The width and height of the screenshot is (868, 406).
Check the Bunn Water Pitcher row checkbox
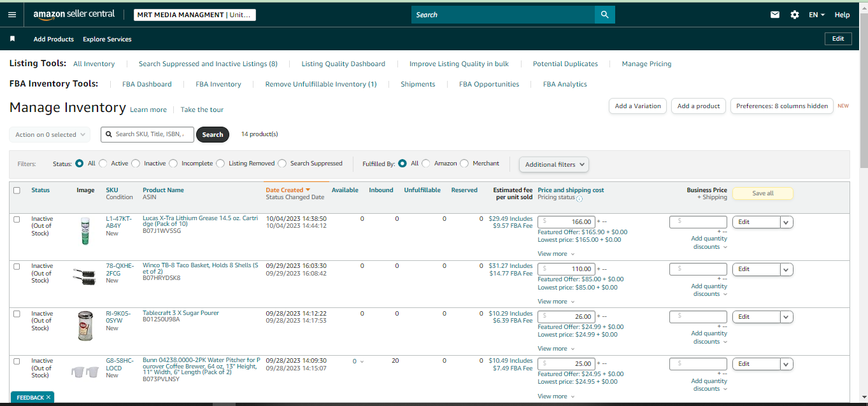click(17, 361)
